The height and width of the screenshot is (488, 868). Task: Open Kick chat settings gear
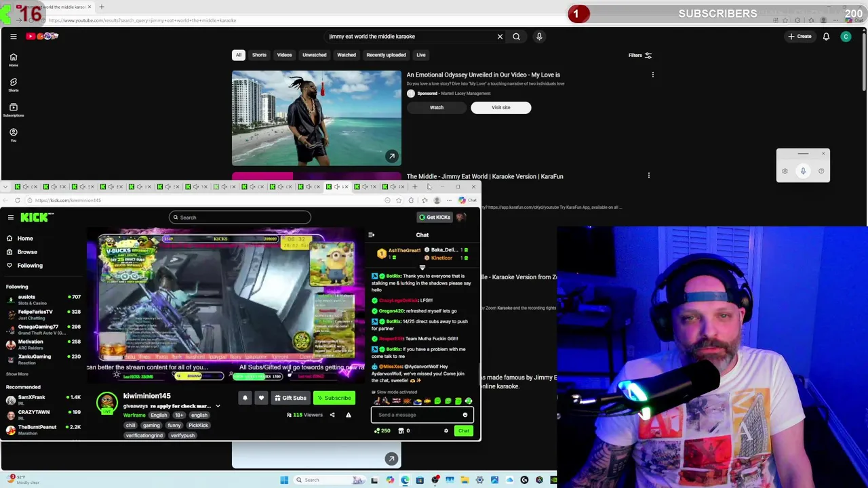tap(446, 431)
